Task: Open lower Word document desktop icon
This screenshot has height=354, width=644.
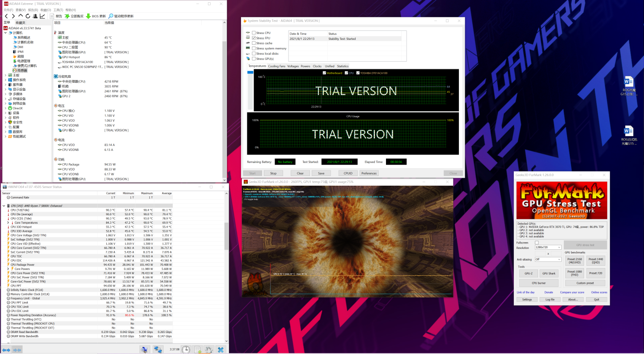Action: (x=629, y=136)
